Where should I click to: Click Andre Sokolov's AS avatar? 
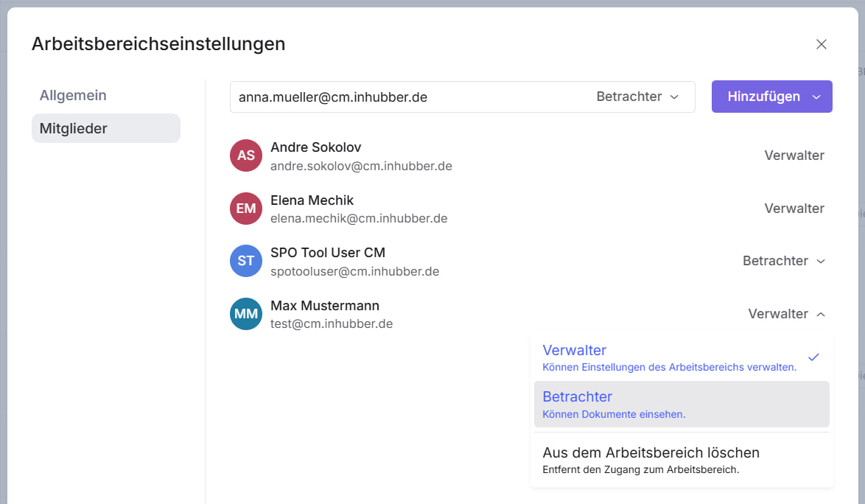tap(246, 155)
